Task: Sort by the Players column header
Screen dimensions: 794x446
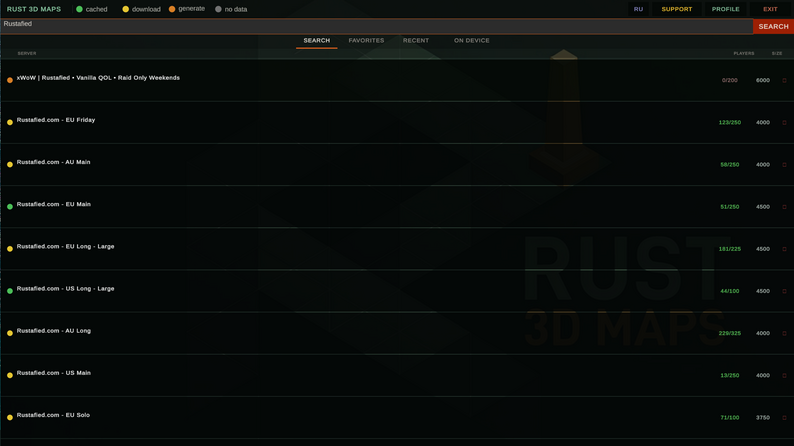Action: tap(743, 53)
